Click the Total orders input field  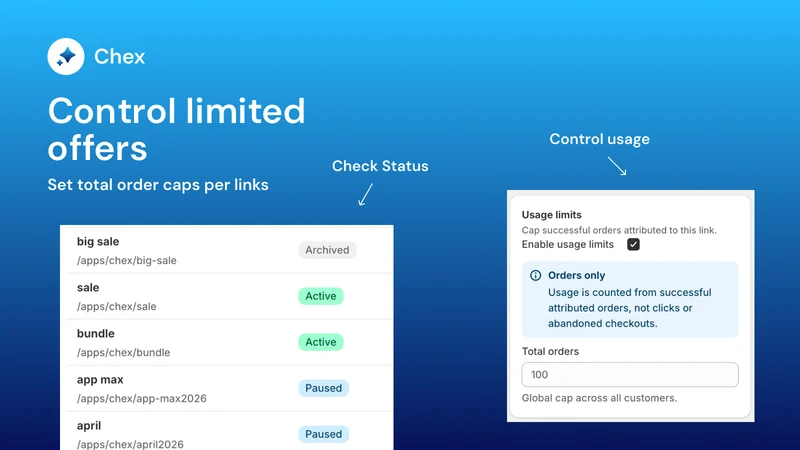tap(630, 374)
